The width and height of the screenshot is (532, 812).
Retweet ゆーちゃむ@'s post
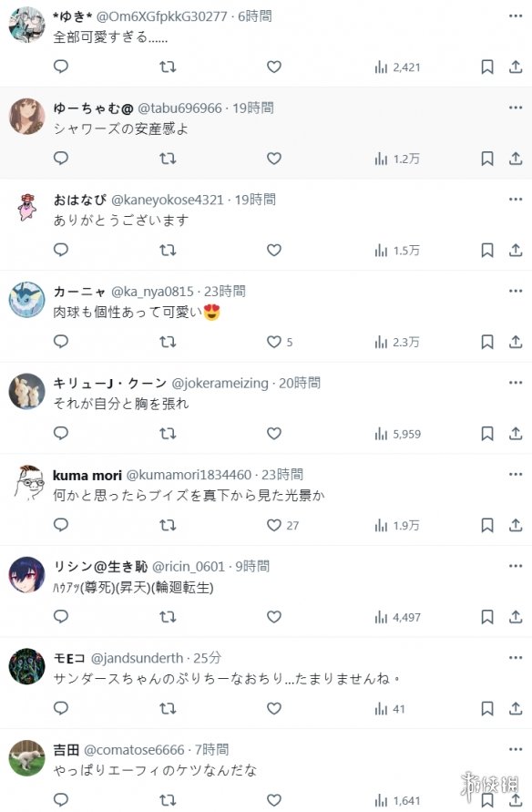[x=168, y=158]
